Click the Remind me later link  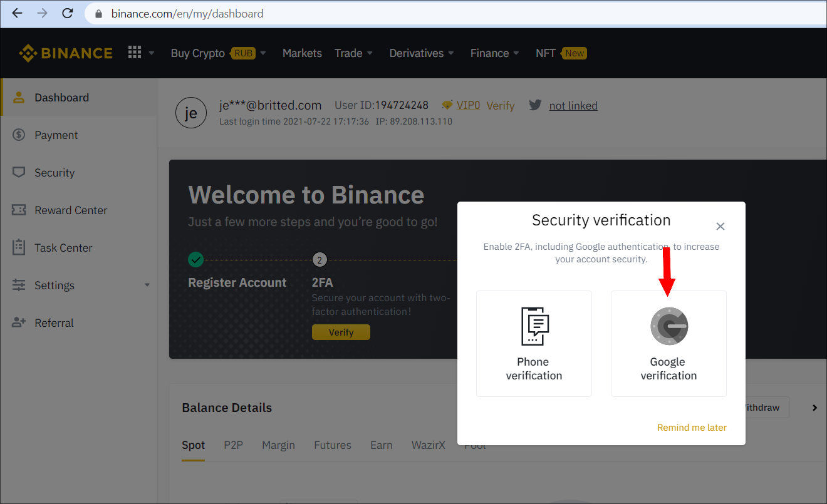click(x=692, y=428)
